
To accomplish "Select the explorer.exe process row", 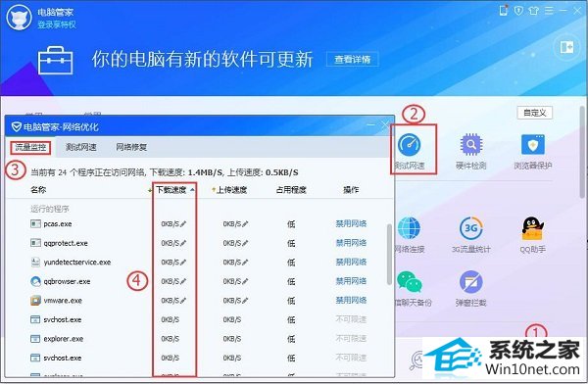I will click(x=199, y=339).
